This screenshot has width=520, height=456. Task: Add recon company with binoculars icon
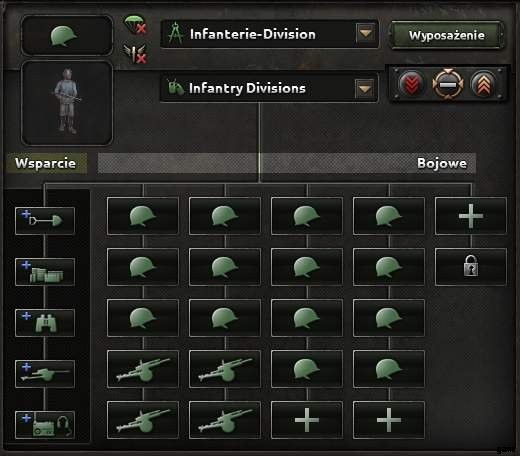pos(45,323)
